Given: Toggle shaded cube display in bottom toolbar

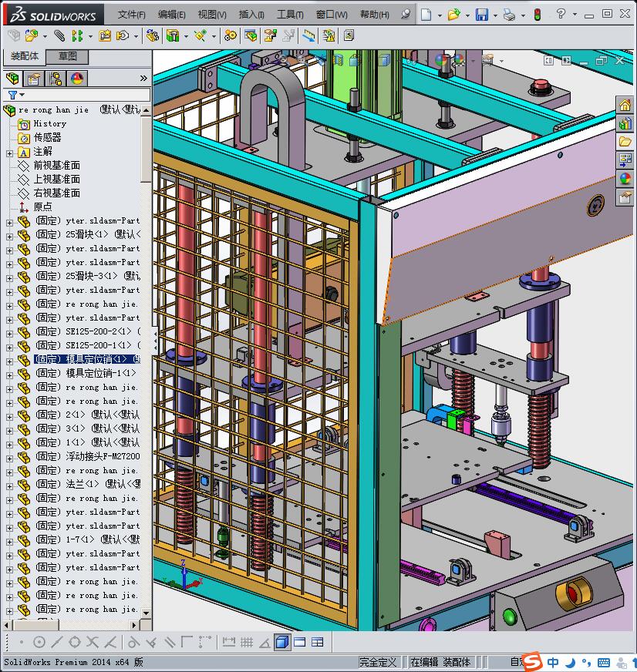Looking at the screenshot, I should coord(281,642).
